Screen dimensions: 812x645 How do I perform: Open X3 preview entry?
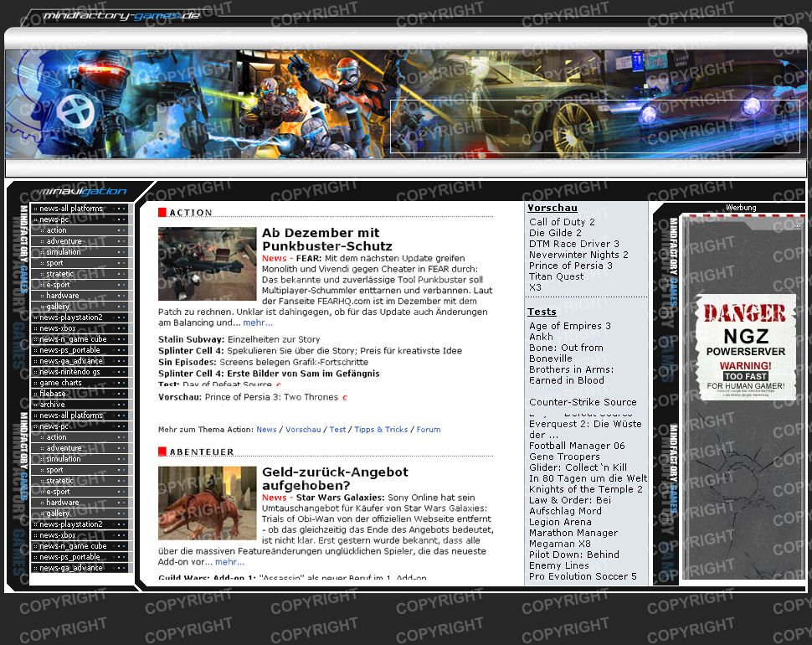535,287
